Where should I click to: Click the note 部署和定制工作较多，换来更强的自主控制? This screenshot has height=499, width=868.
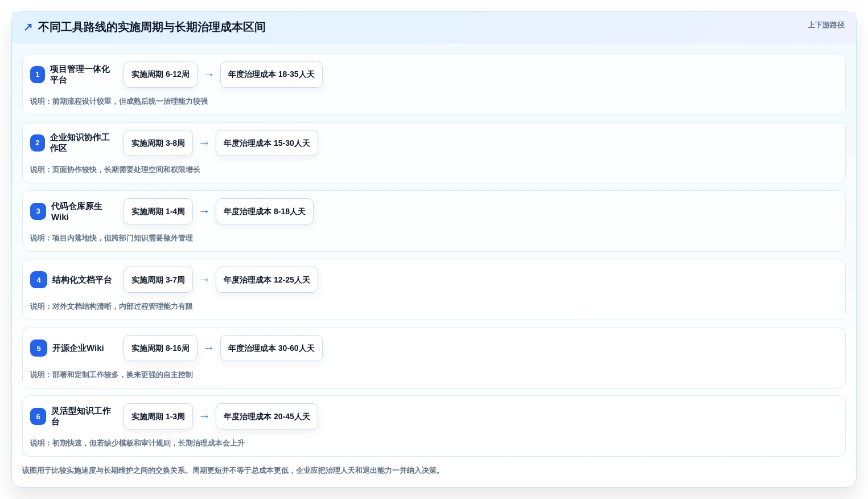pyautogui.click(x=122, y=375)
